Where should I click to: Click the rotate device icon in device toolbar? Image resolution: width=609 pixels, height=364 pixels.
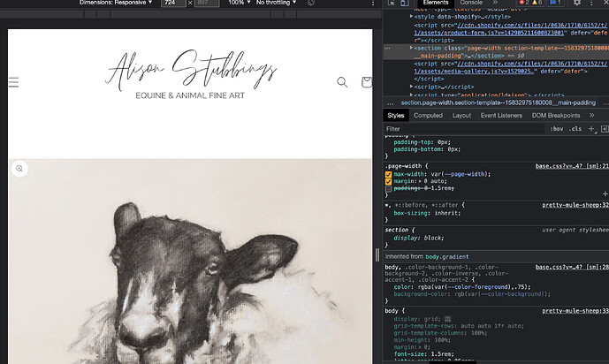coord(311,3)
